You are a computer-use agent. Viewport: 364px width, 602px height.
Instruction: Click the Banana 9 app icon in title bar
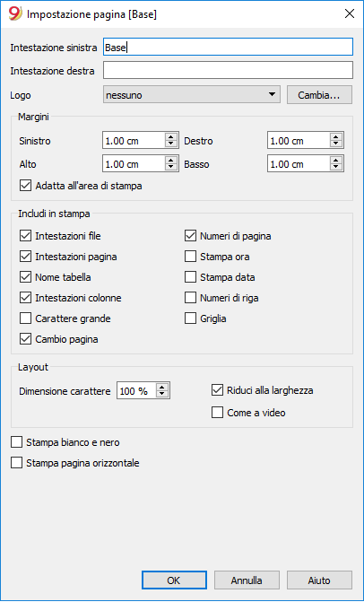click(x=15, y=14)
